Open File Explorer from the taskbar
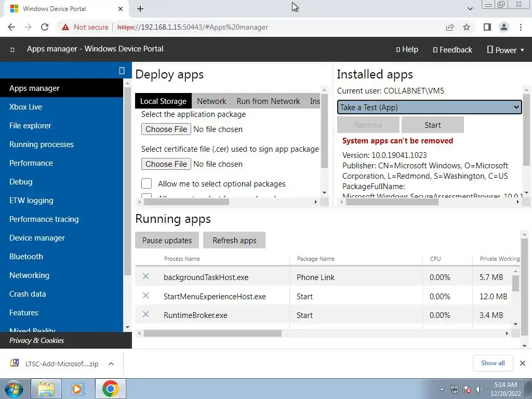 pos(46,389)
